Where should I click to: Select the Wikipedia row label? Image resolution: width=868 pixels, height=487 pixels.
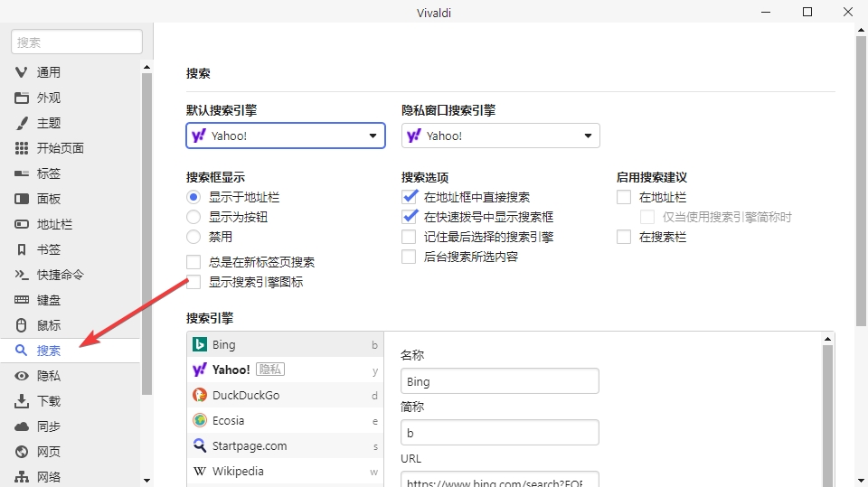238,471
